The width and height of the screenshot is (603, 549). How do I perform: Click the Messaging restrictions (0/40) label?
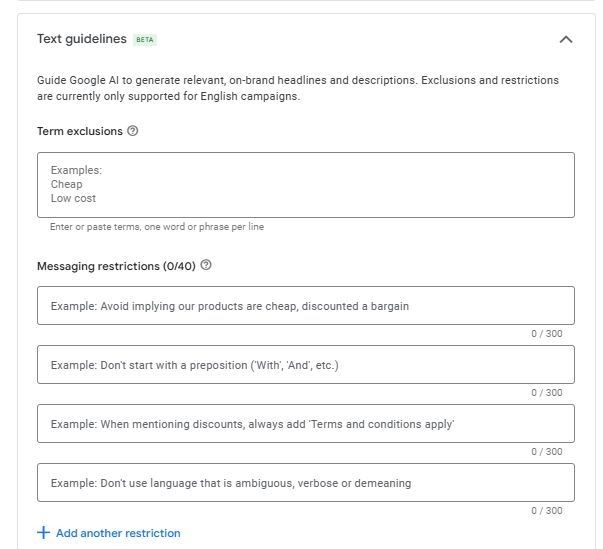coord(116,266)
